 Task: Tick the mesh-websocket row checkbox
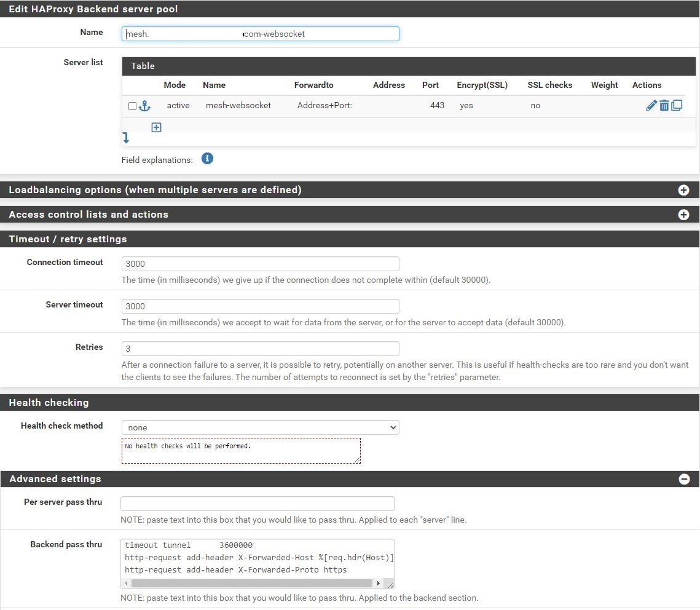coord(132,106)
